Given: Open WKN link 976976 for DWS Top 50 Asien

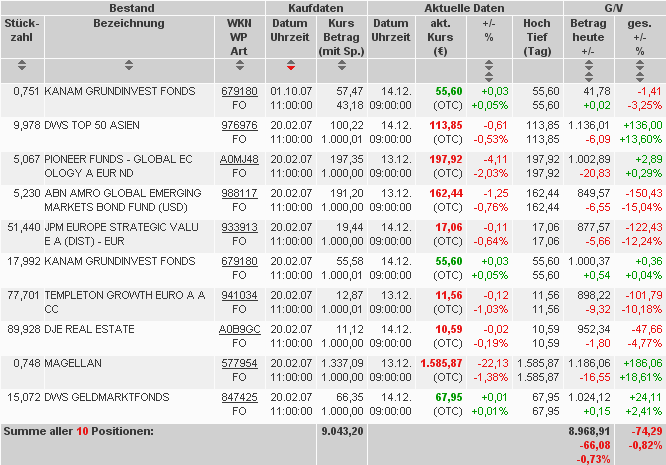Looking at the screenshot, I should [239, 125].
